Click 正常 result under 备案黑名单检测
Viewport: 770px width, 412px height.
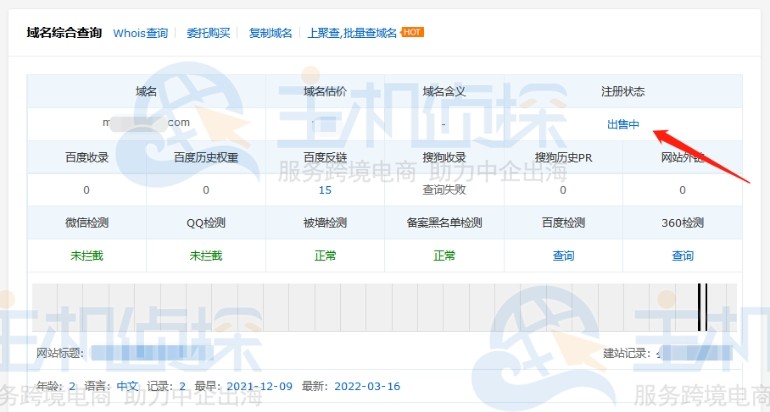pyautogui.click(x=444, y=255)
